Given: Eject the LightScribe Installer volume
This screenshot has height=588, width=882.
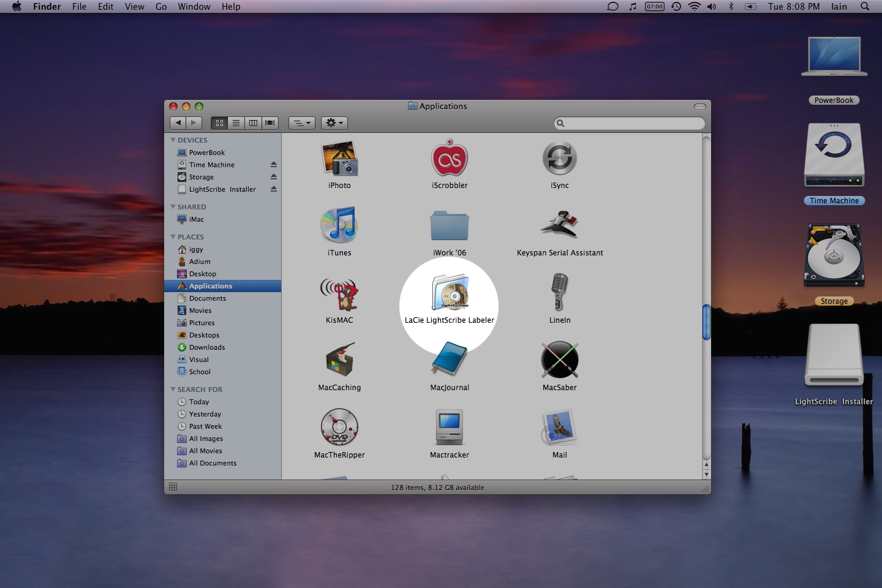Looking at the screenshot, I should coord(274,189).
